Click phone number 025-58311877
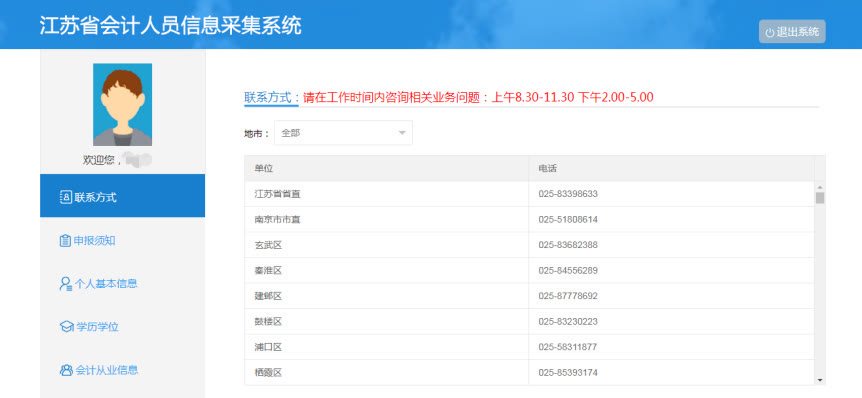The height and width of the screenshot is (398, 862). coord(568,347)
